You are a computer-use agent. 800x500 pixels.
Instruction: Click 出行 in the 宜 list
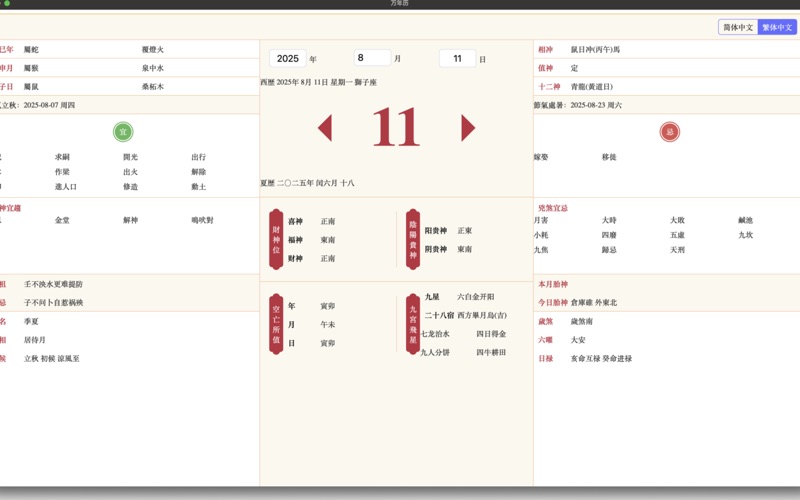pyautogui.click(x=199, y=157)
